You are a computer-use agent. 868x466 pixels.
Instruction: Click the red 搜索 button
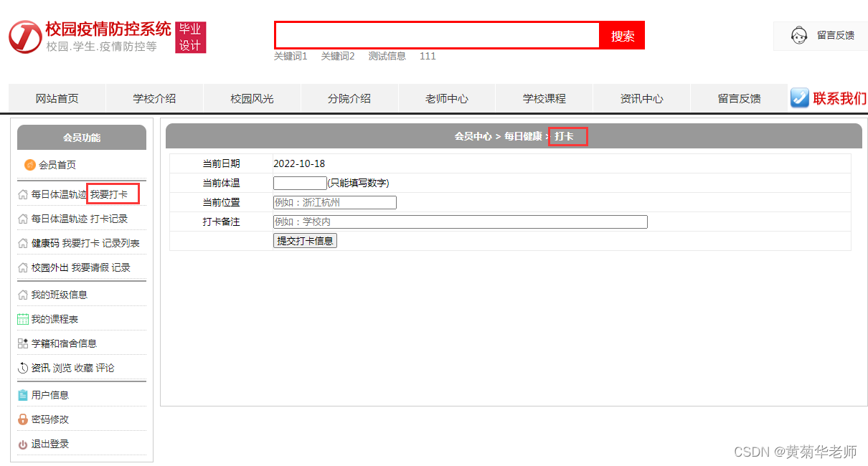tap(623, 35)
